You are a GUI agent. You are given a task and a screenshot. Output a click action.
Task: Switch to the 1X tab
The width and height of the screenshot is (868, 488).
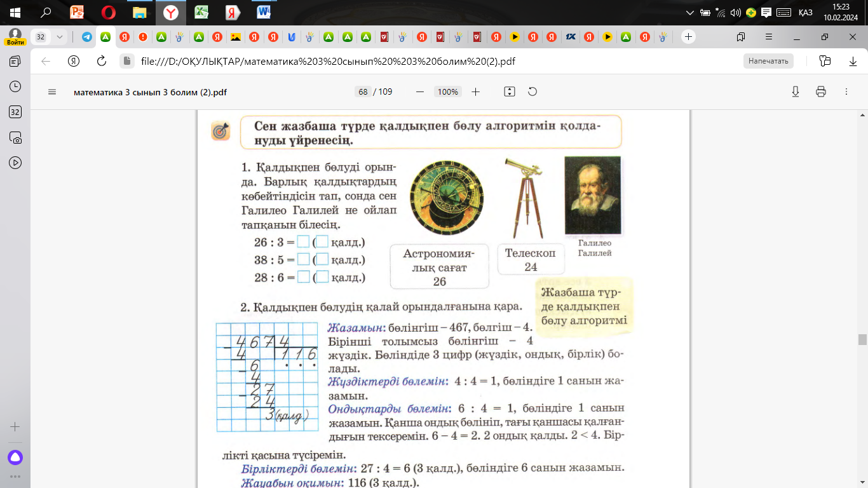coord(571,37)
